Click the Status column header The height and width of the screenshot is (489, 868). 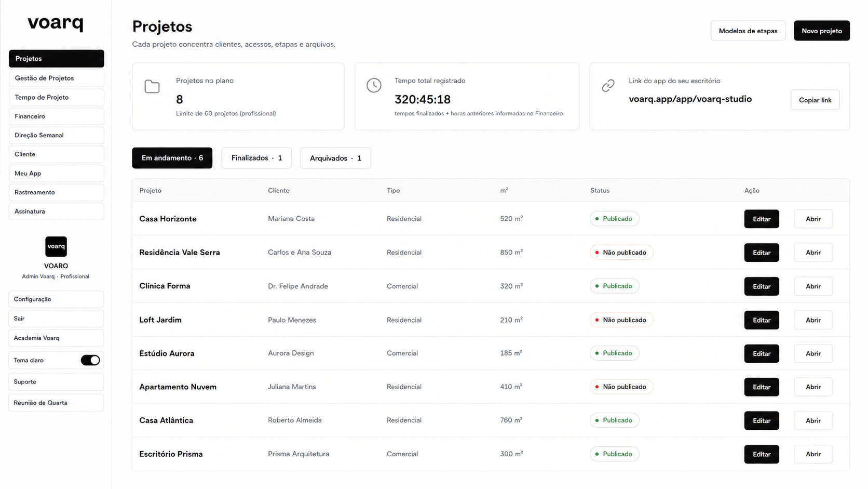pos(600,191)
